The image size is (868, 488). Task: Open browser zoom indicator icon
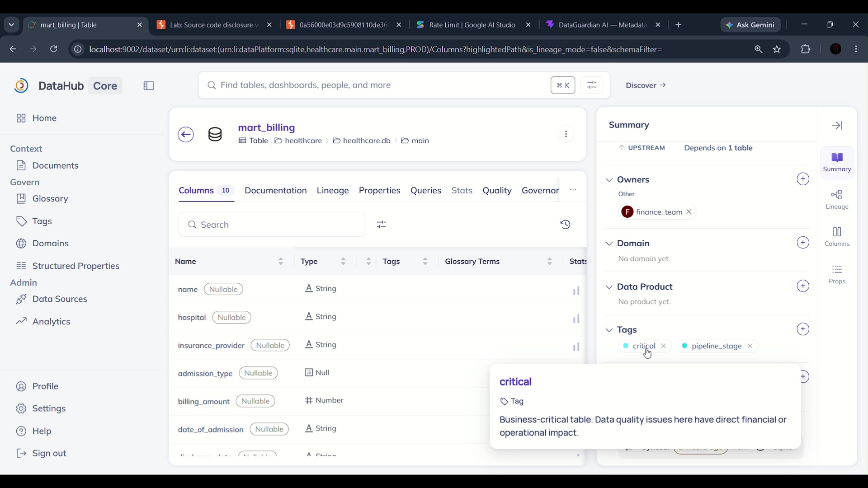click(x=759, y=49)
